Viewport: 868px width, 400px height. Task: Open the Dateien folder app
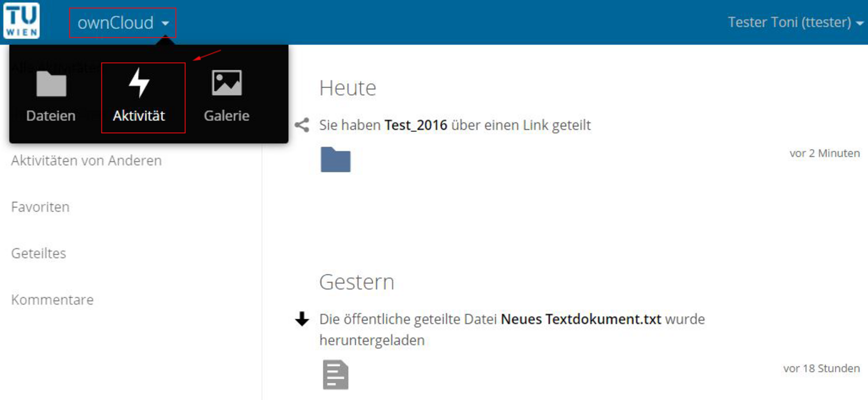click(x=51, y=98)
